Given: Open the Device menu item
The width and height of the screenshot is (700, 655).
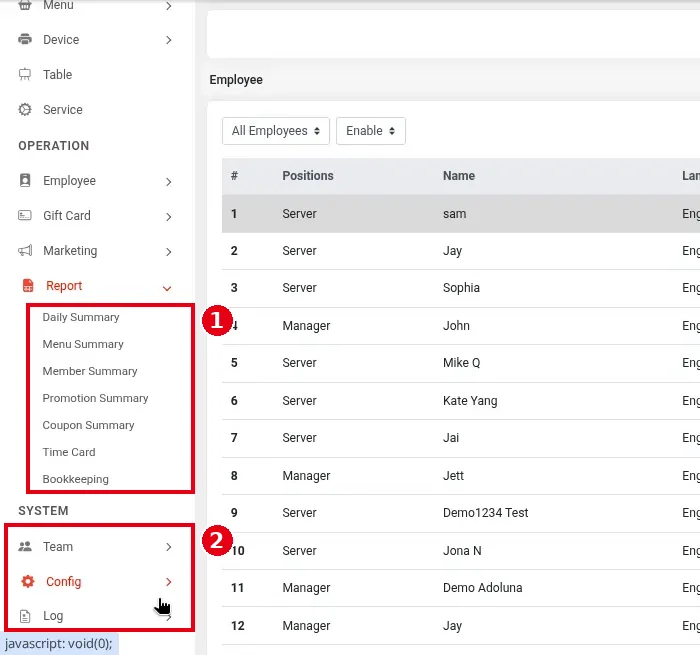Looking at the screenshot, I should (x=61, y=40).
